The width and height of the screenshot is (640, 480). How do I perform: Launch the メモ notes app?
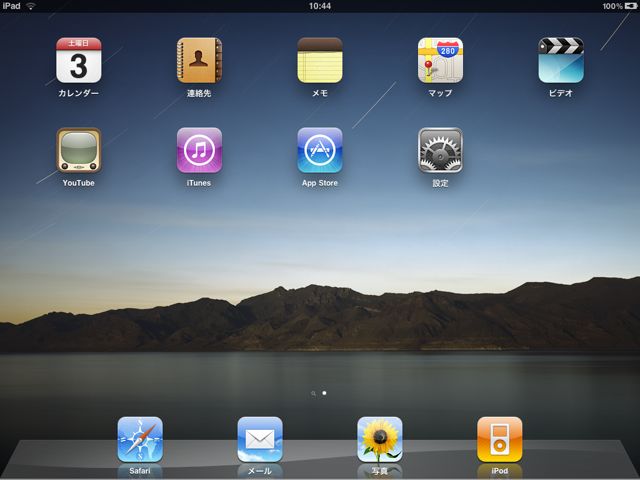pyautogui.click(x=320, y=60)
